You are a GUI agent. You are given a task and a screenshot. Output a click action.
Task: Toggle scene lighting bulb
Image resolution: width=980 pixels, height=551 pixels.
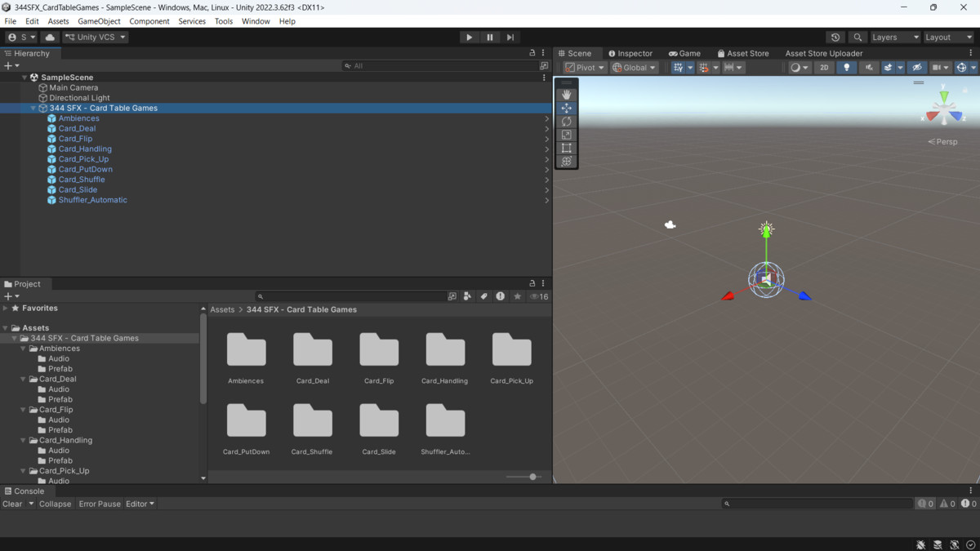coord(846,68)
